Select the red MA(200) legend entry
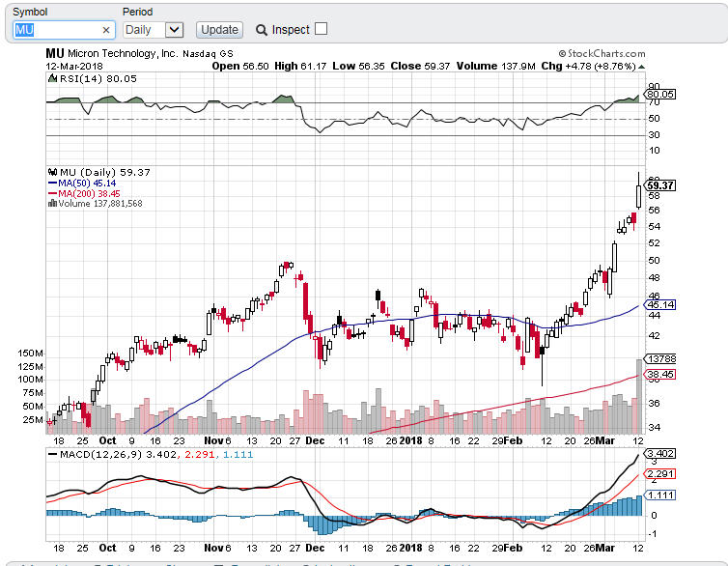 pyautogui.click(x=85, y=193)
